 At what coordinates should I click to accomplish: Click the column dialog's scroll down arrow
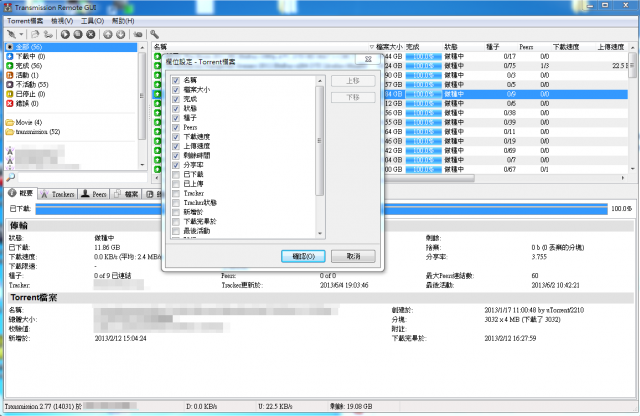320,234
